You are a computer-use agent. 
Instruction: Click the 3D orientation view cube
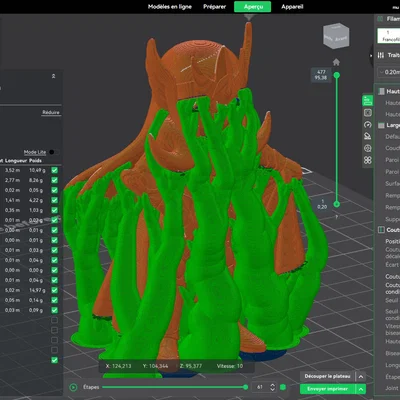[x=336, y=36]
